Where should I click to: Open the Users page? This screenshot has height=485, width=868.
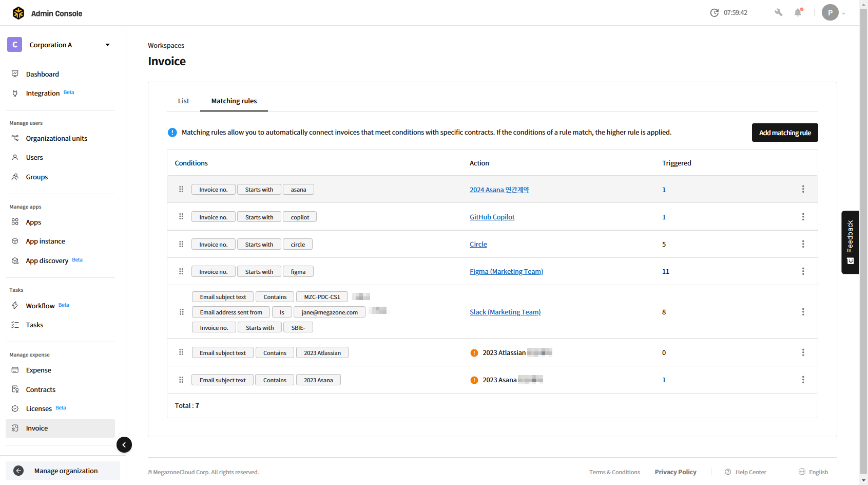(34, 157)
